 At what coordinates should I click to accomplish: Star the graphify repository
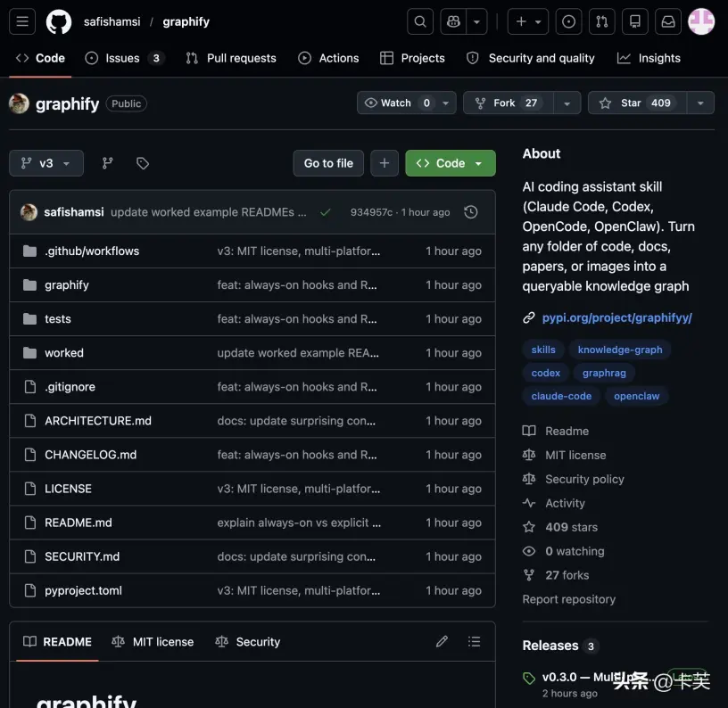pos(637,103)
